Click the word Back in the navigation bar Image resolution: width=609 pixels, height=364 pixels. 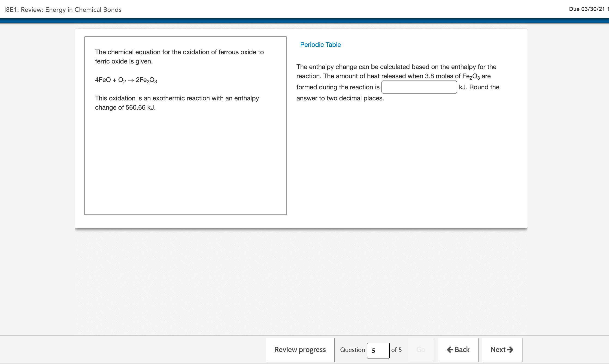[462, 349]
